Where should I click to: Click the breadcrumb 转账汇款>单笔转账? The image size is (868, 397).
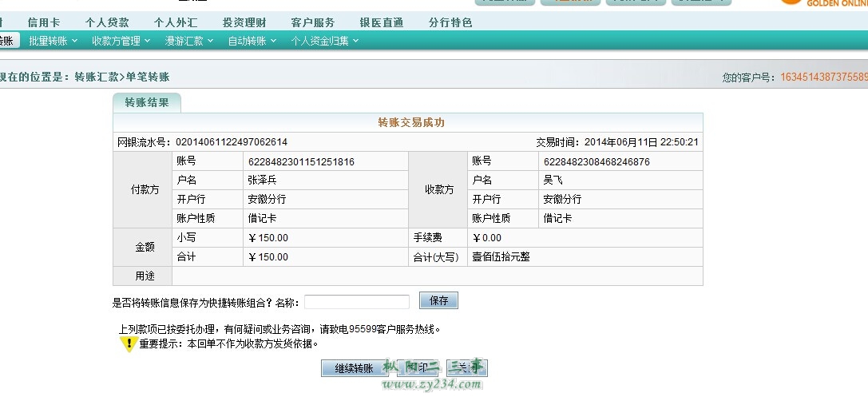122,77
